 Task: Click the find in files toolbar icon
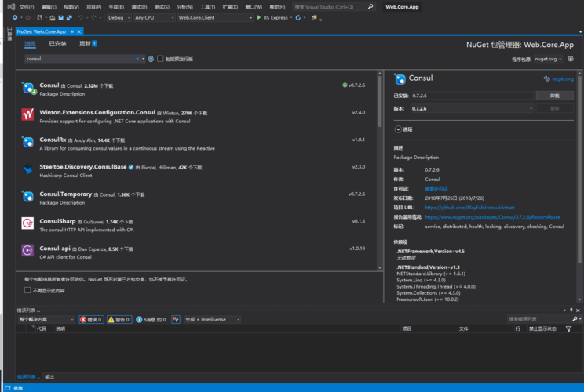pyautogui.click(x=314, y=17)
